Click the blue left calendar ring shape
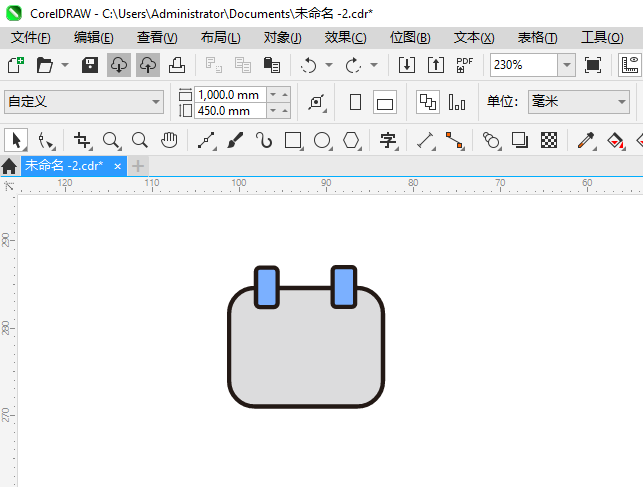The width and height of the screenshot is (643, 487). coord(266,287)
